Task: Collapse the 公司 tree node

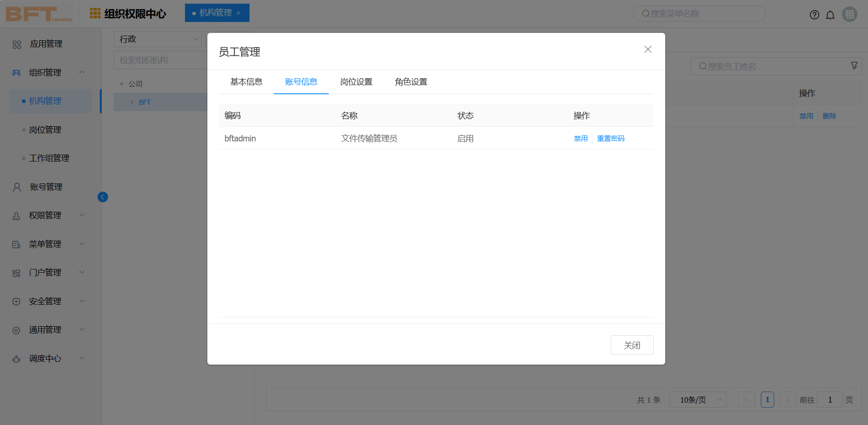Action: pos(122,84)
